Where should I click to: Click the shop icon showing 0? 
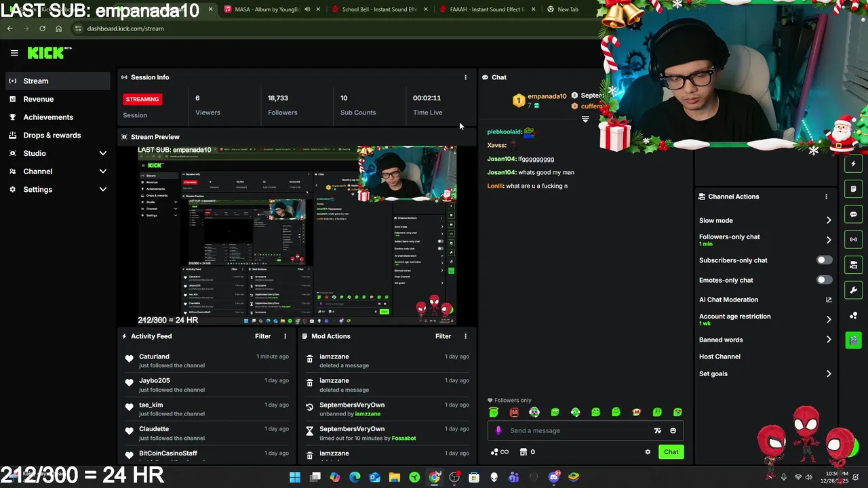(527, 452)
